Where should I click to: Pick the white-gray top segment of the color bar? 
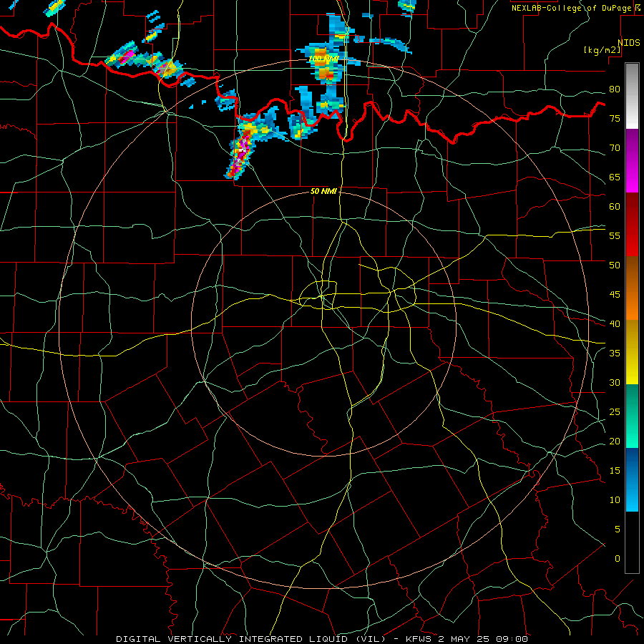tap(632, 96)
